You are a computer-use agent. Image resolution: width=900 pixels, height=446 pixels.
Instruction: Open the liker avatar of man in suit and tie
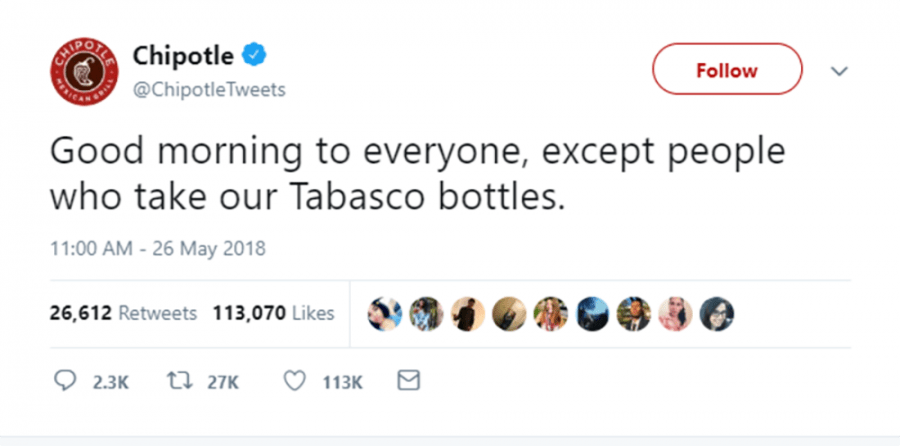click(x=635, y=313)
